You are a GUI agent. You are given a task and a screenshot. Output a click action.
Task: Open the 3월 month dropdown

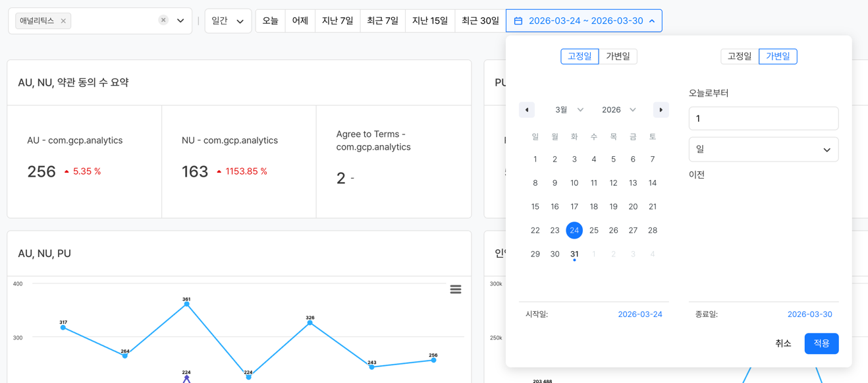click(569, 110)
